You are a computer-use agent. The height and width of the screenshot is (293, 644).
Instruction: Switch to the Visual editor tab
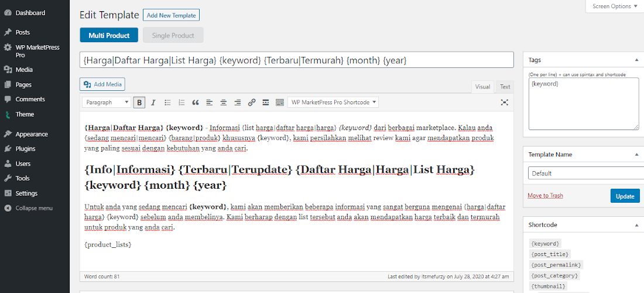(482, 87)
